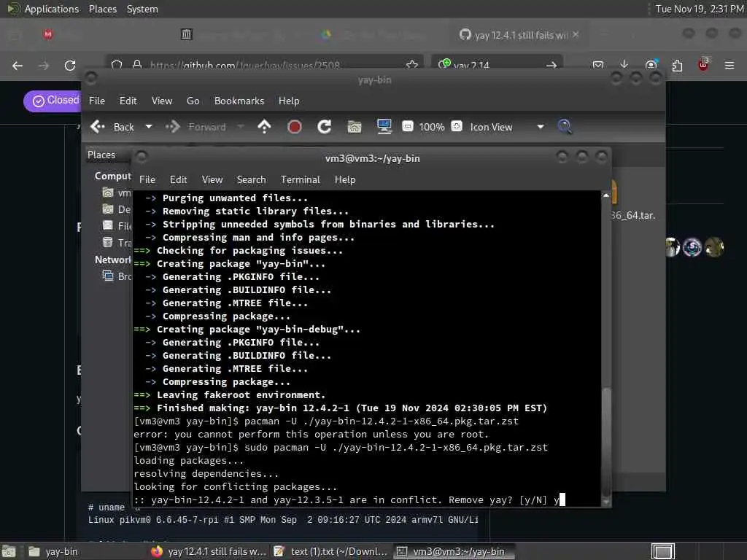747x560 pixels.
Task: Switch to yay-bin file manager taskbar item
Action: tap(85, 551)
